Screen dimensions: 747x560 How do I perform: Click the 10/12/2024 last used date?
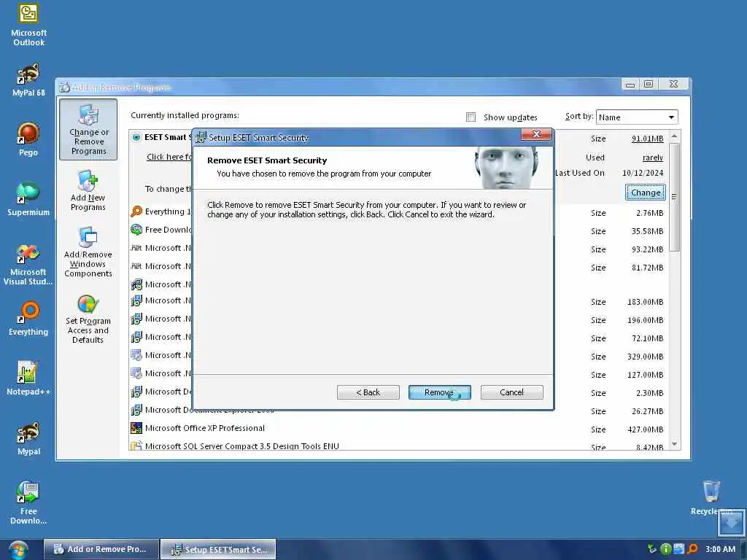(x=643, y=173)
